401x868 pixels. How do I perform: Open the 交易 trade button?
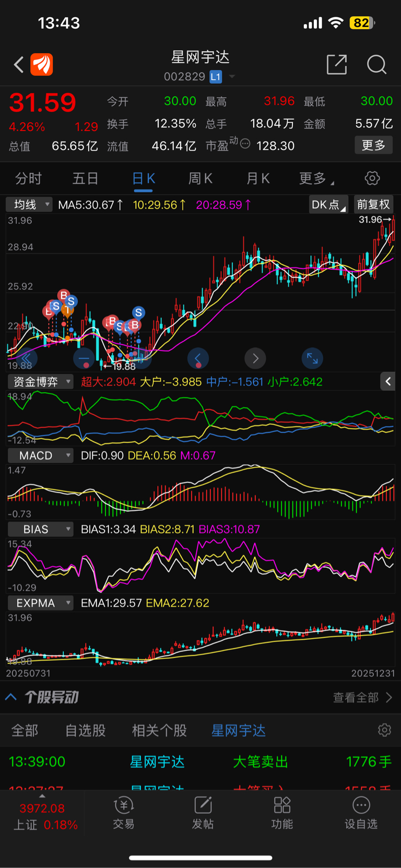tap(124, 813)
